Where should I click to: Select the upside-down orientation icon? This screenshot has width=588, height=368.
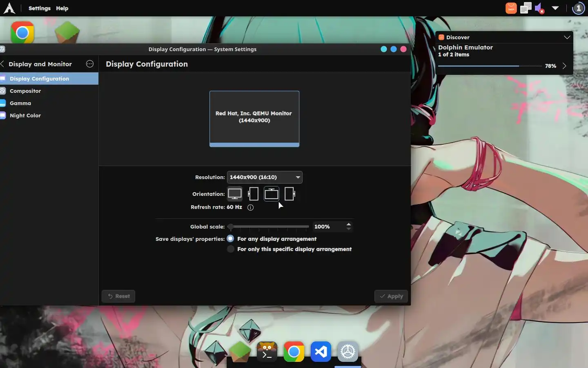(272, 194)
